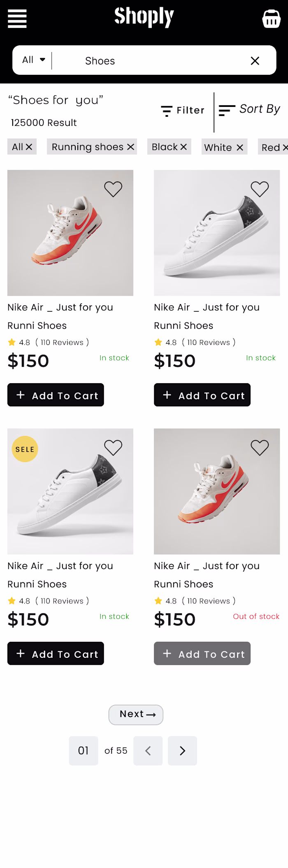The height and width of the screenshot is (868, 288).
Task: Remove the Running shoes filter tag
Action: 131,147
